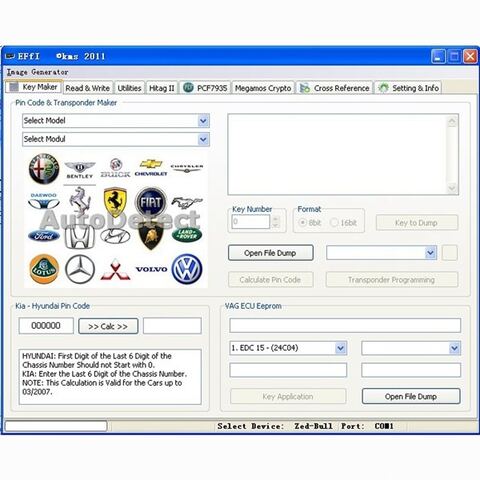The image size is (480, 480).
Task: Select the 8bit format radio button
Action: point(302,222)
